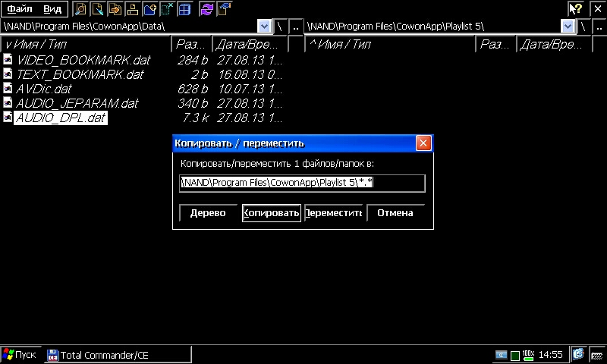607x364 pixels.
Task: Sort right panel by date/time column
Action: (555, 45)
